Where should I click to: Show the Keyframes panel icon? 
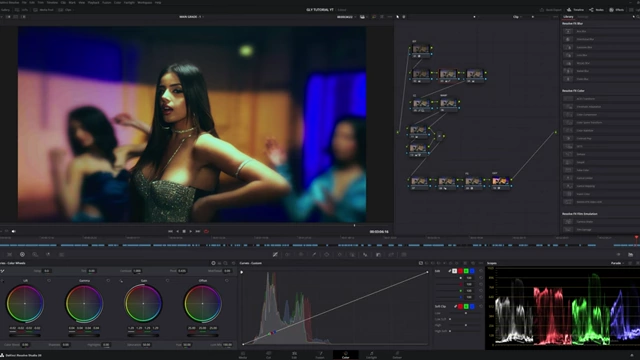point(618,254)
